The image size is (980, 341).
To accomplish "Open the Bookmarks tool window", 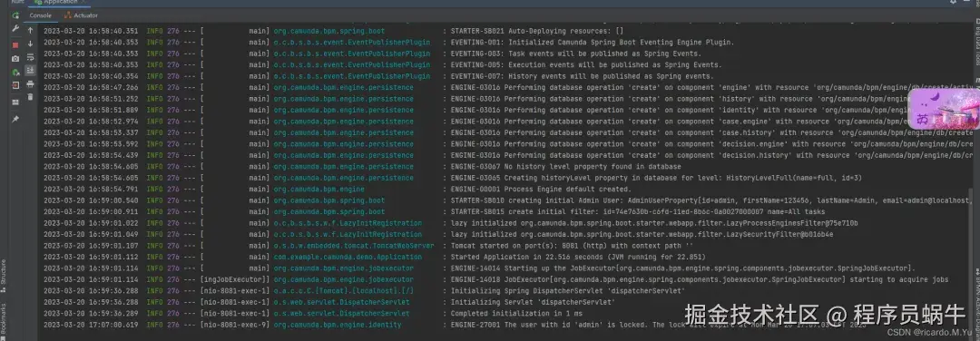I will click(x=3, y=320).
